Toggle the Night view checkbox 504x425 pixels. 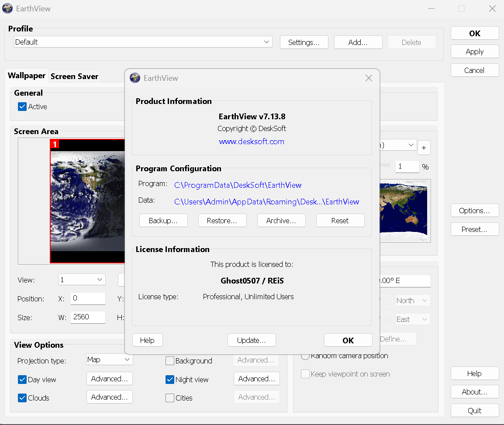[x=170, y=379]
